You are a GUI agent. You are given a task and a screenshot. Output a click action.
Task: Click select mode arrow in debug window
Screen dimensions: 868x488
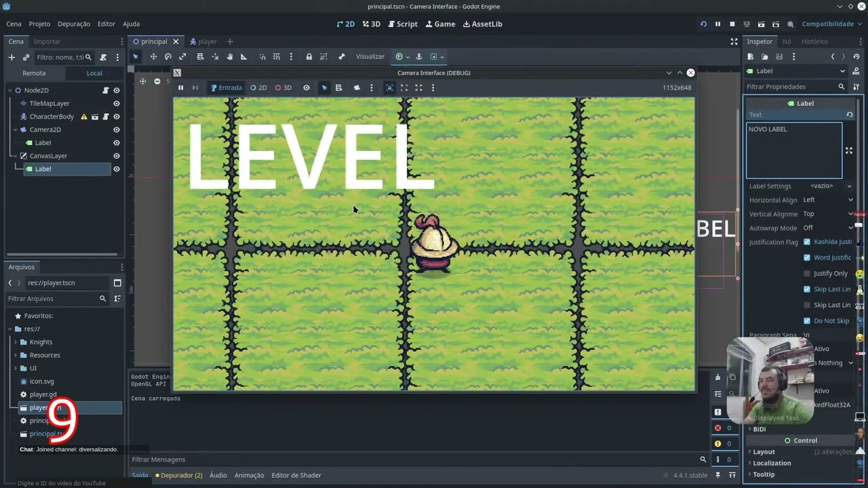pos(324,87)
